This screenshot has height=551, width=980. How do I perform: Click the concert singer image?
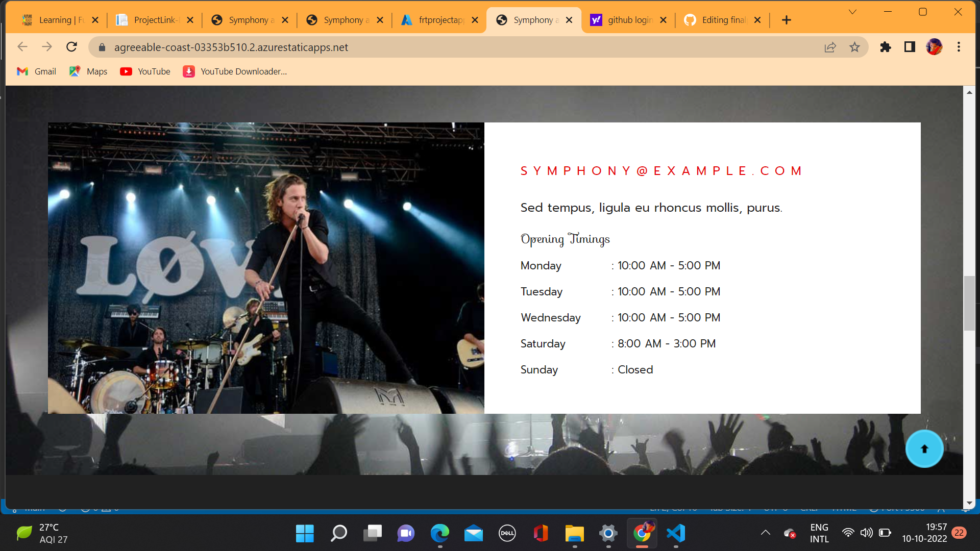click(x=266, y=268)
